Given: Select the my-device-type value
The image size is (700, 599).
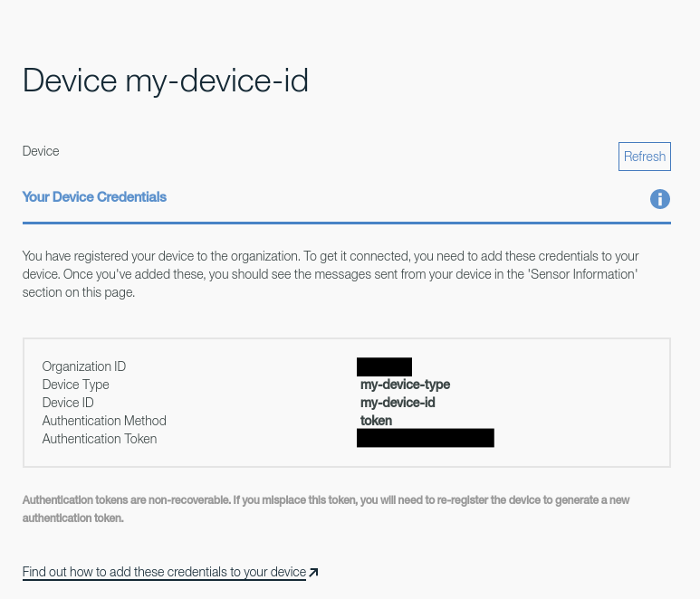Looking at the screenshot, I should [x=405, y=385].
